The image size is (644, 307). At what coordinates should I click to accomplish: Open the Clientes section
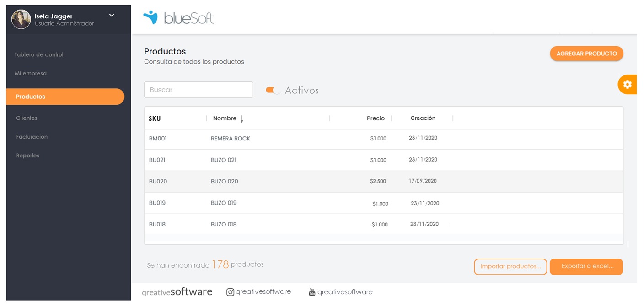pyautogui.click(x=27, y=118)
